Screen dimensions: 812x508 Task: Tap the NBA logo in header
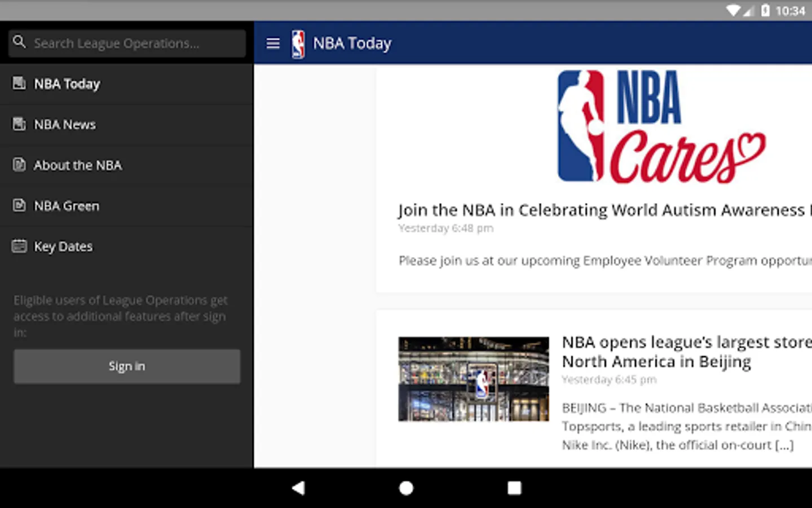[298, 44]
